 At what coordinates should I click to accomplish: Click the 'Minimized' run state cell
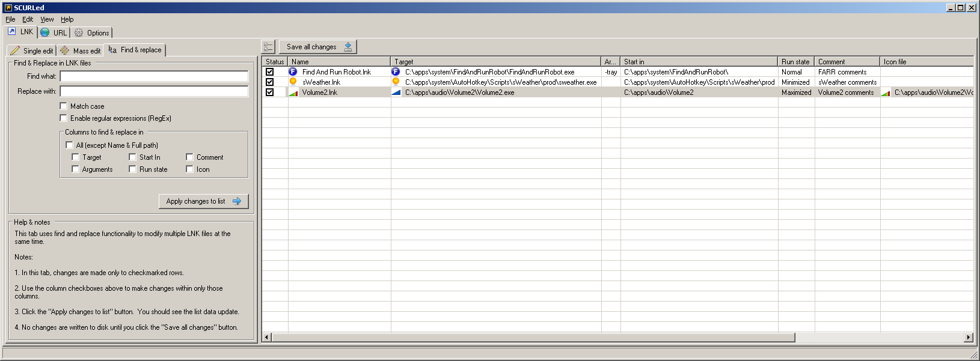(796, 82)
